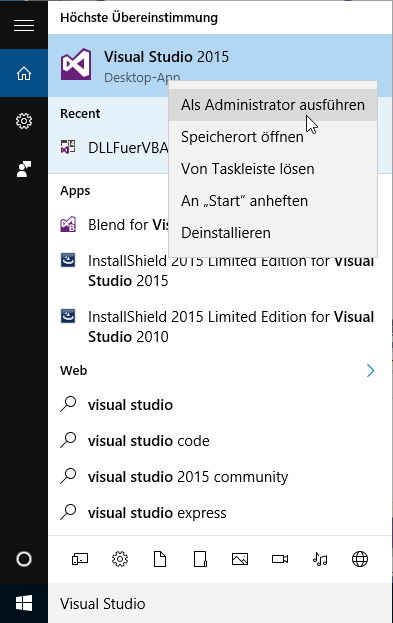Filter results by Folders icon
Image resolution: width=393 pixels, height=623 pixels.
coord(200,559)
